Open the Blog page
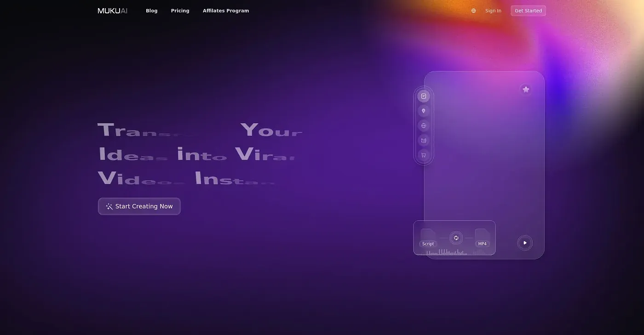The width and height of the screenshot is (644, 335). (152, 11)
